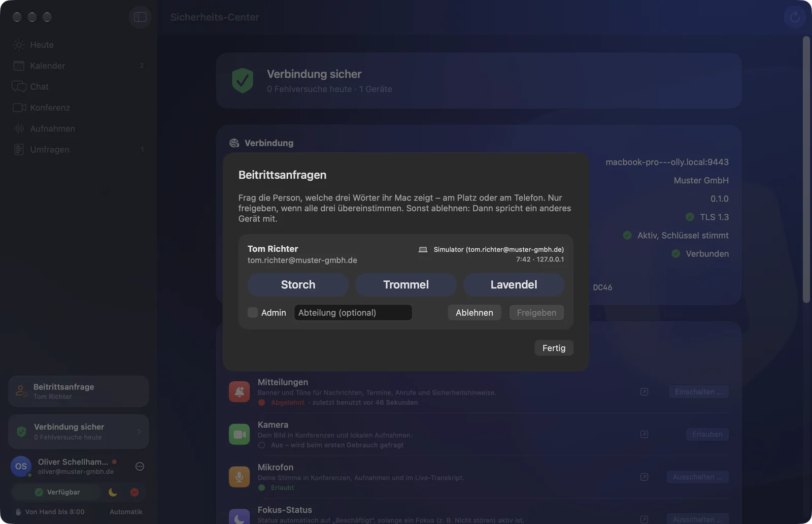The image size is (812, 524).
Task: Click the Fokus-Status moon icon
Action: 239,516
